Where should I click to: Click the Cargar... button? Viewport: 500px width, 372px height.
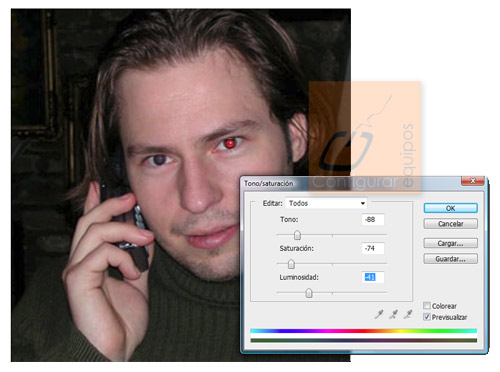pyautogui.click(x=450, y=243)
